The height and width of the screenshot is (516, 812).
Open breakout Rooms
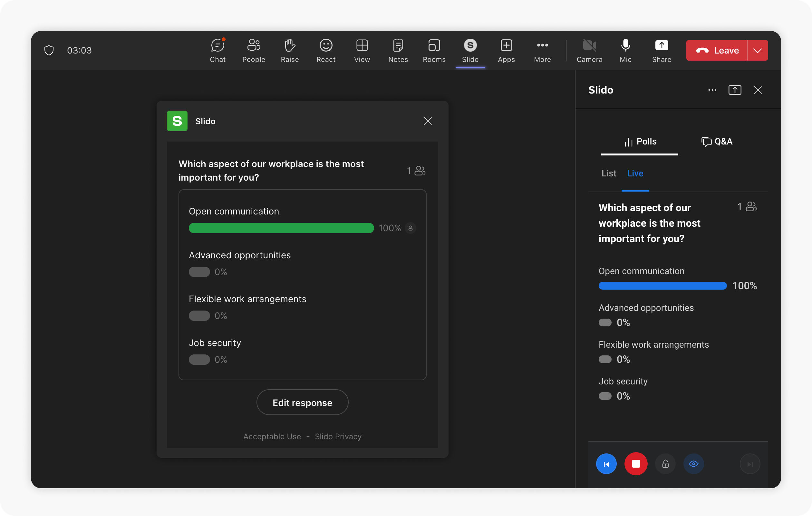tap(434, 51)
